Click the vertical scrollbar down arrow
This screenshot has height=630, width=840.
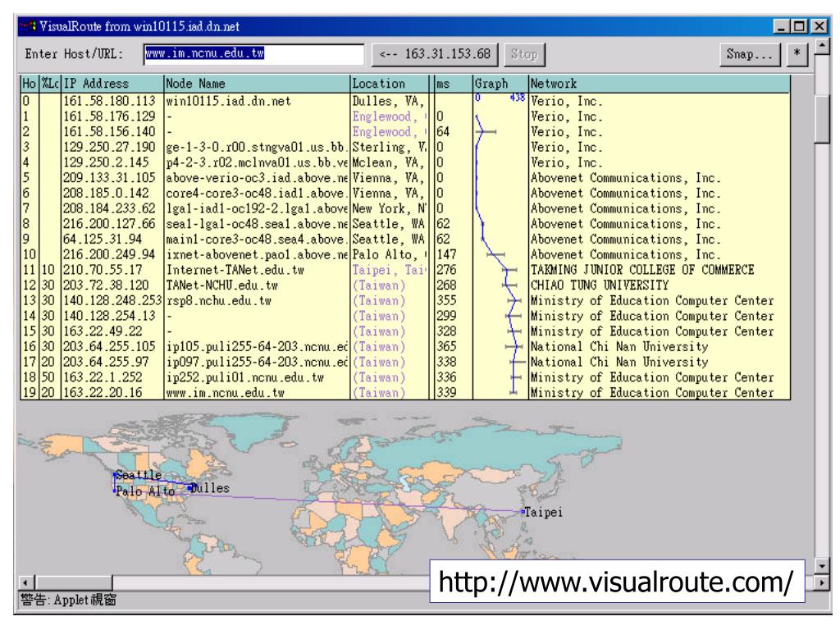pos(822,564)
